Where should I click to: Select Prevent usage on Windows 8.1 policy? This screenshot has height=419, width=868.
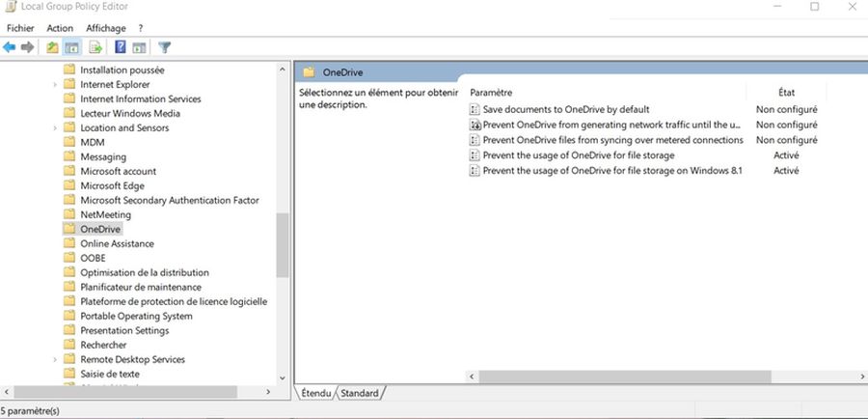click(x=612, y=171)
